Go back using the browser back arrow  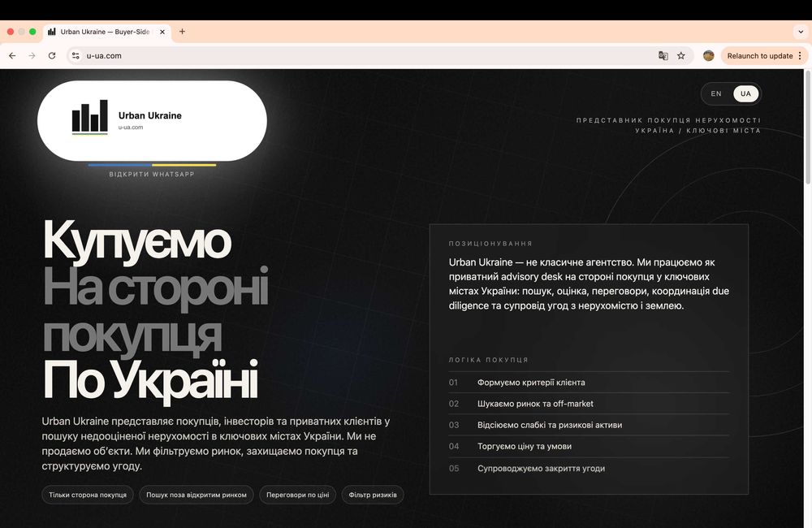click(12, 55)
